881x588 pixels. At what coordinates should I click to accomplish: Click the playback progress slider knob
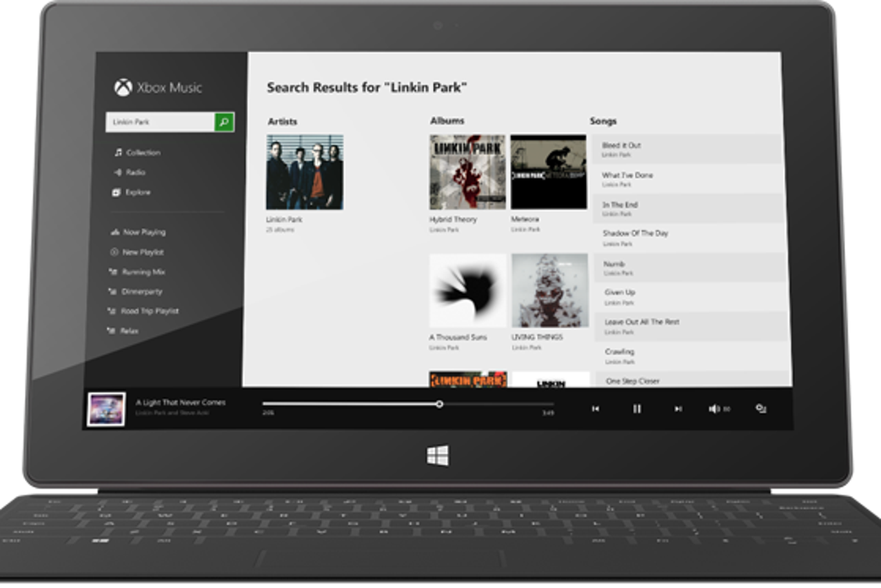[439, 404]
